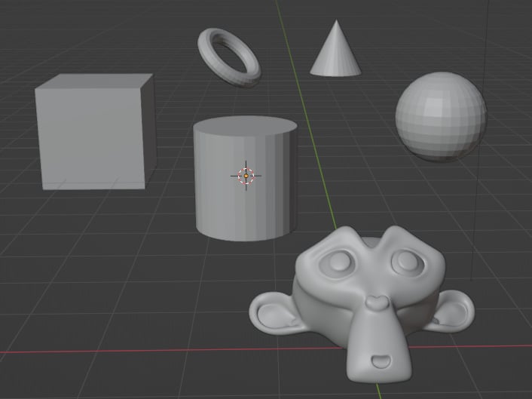532x399 pixels.
Task: Select the UV sphere object
Action: point(441,116)
